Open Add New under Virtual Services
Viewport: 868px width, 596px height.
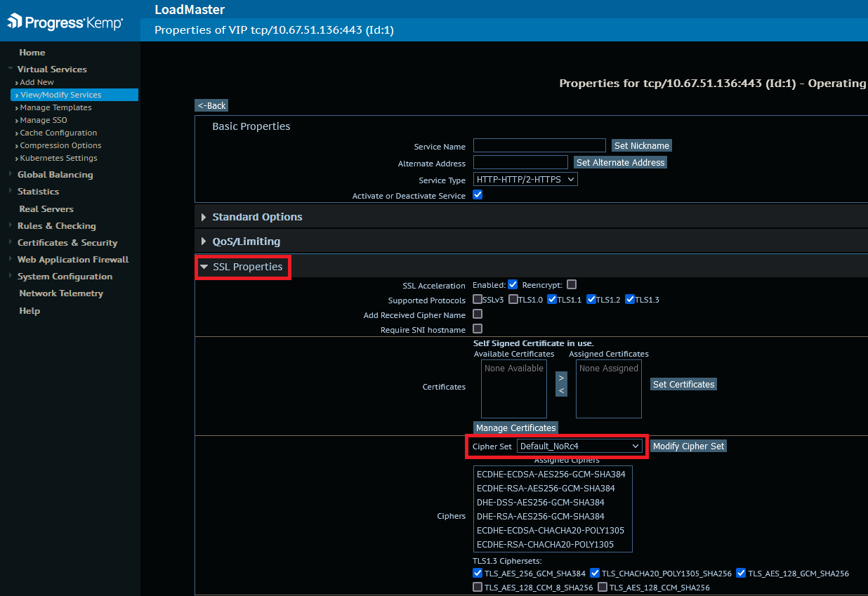(37, 82)
